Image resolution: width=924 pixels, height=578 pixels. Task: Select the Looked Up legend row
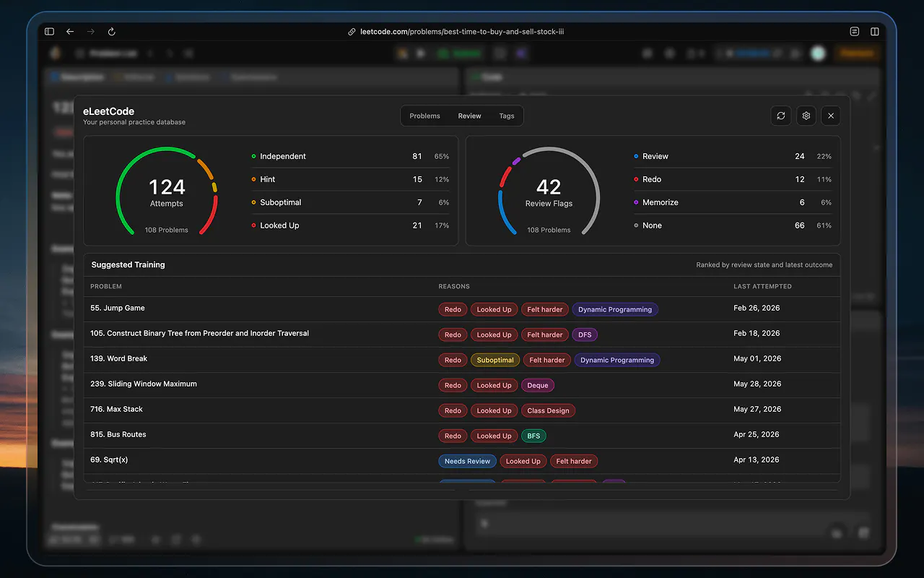coord(350,225)
